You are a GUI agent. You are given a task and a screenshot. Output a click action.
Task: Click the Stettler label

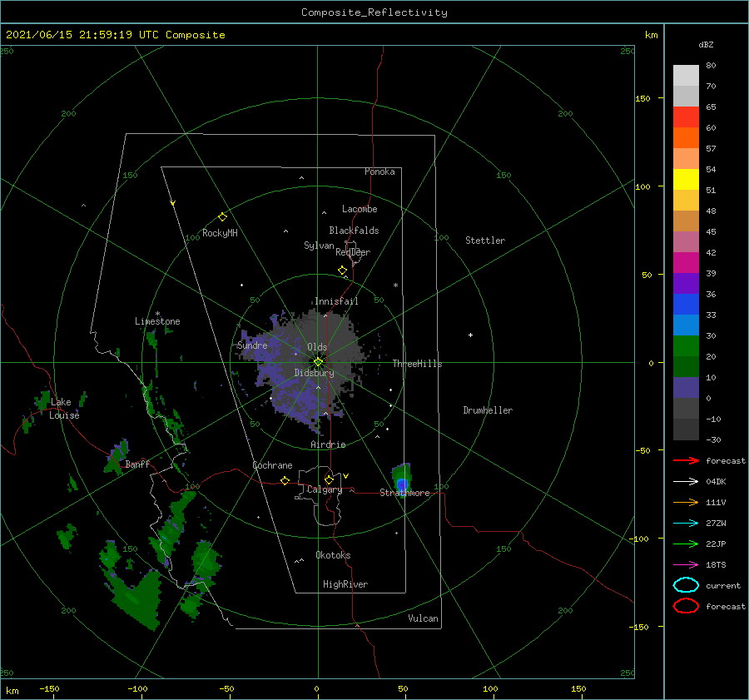coord(485,241)
